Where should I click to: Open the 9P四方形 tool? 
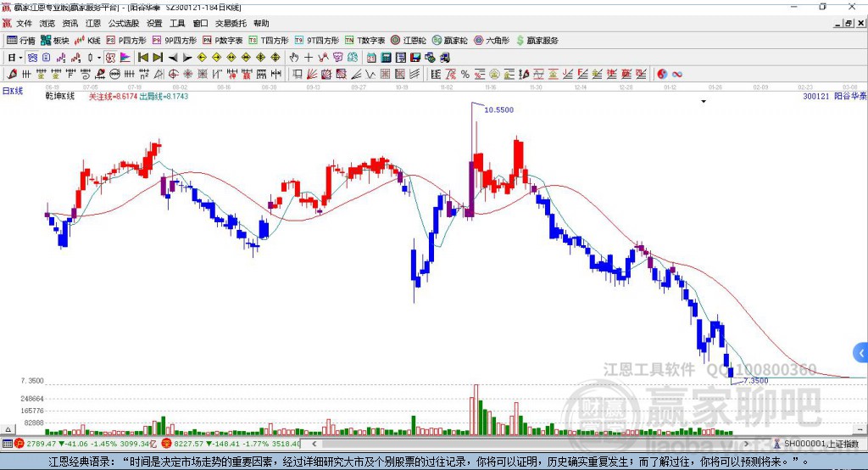click(175, 41)
